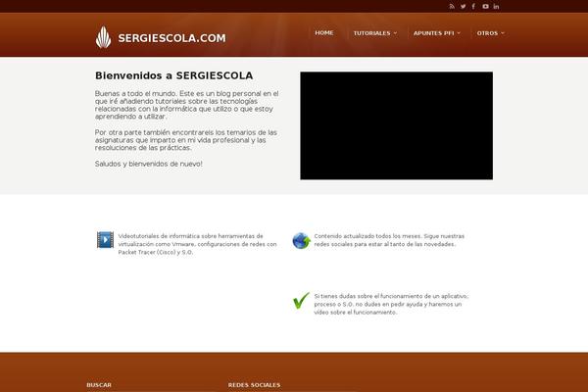Image resolution: width=588 pixels, height=392 pixels.
Task: Open the YouTube channel icon
Action: pyautogui.click(x=485, y=7)
